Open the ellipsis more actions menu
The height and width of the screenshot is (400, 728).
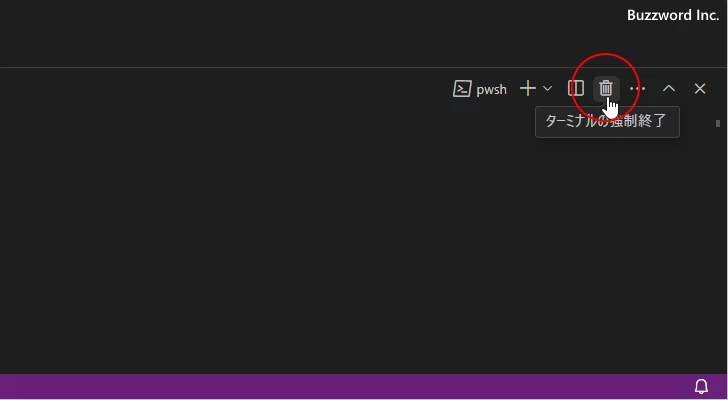pos(637,88)
